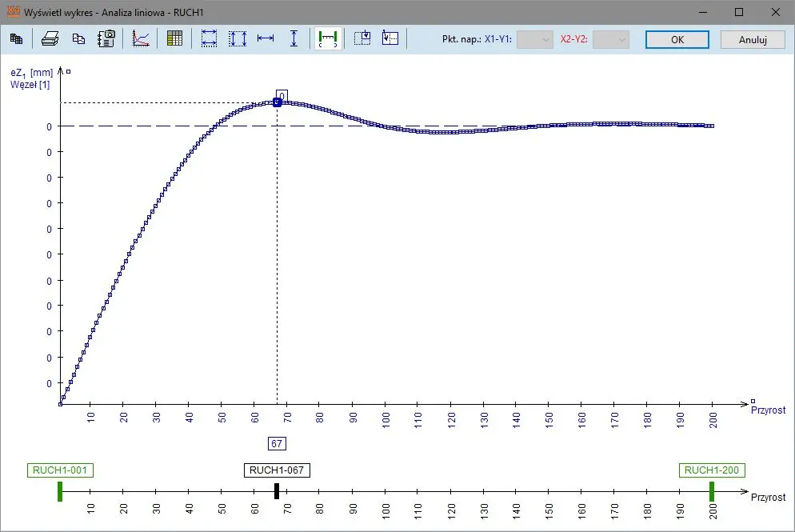Viewport: 795px width, 532px height.
Task: Click the stacked squares icon at toolbar start
Action: coord(16,39)
